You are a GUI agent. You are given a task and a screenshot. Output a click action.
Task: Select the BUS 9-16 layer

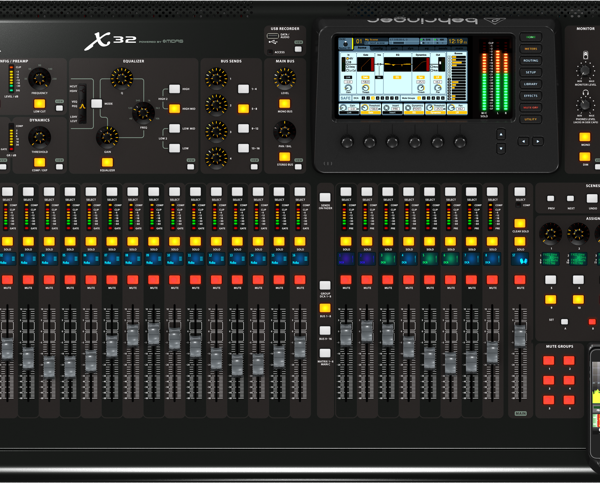point(325,331)
